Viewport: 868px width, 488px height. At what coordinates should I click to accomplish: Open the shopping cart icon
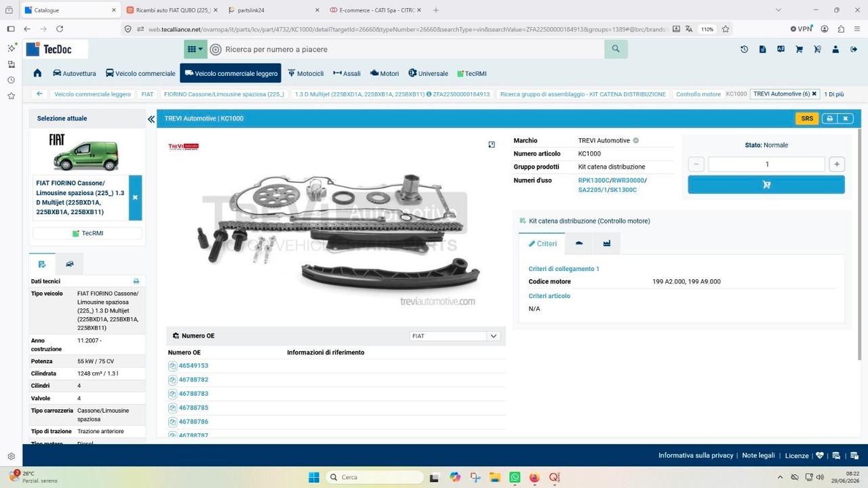coord(799,49)
